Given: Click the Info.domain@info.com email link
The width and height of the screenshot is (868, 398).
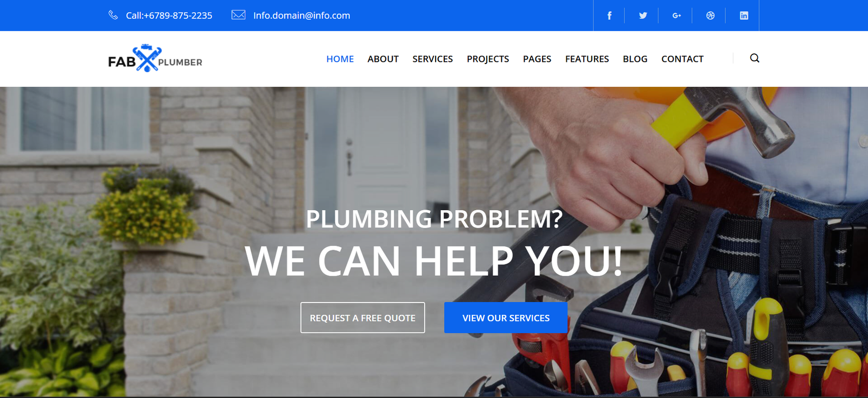Looking at the screenshot, I should tap(302, 15).
